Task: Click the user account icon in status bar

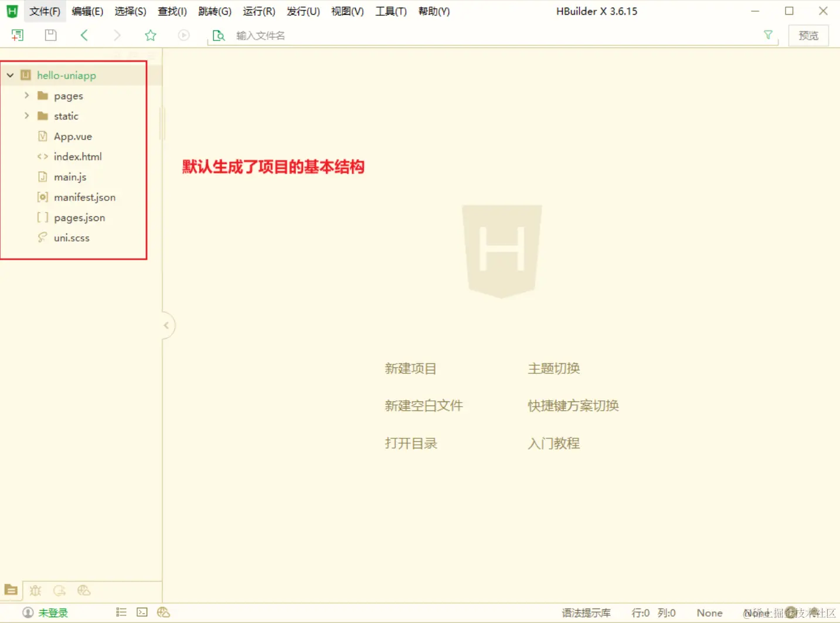Action: pos(28,612)
